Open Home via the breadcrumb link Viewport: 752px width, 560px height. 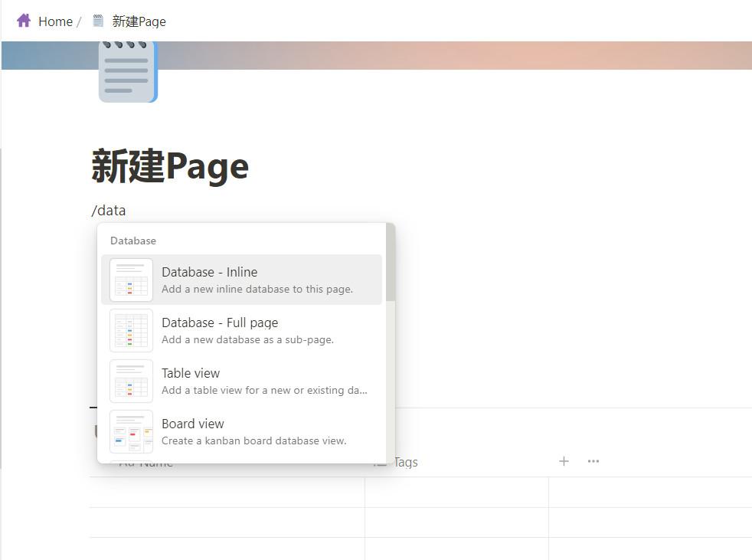[x=55, y=21]
